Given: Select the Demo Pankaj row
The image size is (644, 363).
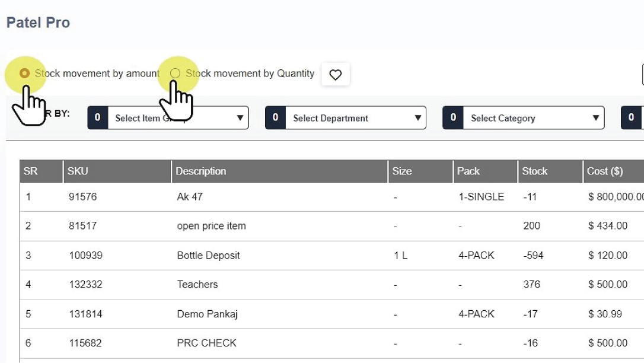Looking at the screenshot, I should (x=207, y=314).
